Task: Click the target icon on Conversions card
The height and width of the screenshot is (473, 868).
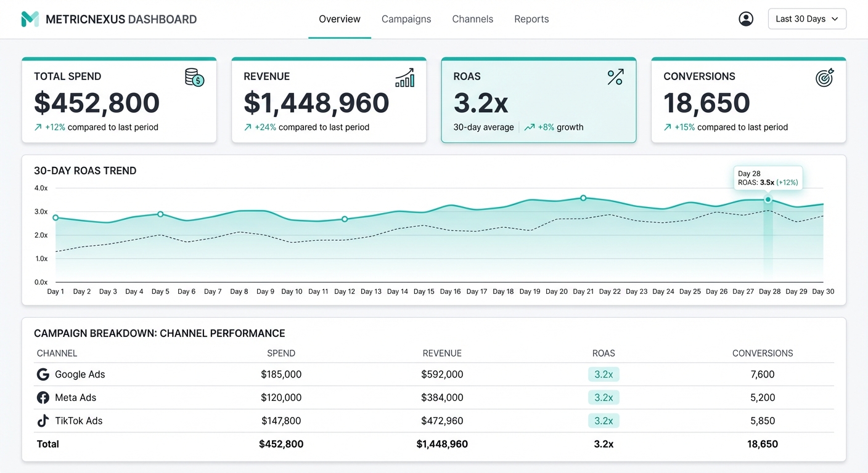Action: click(x=825, y=78)
